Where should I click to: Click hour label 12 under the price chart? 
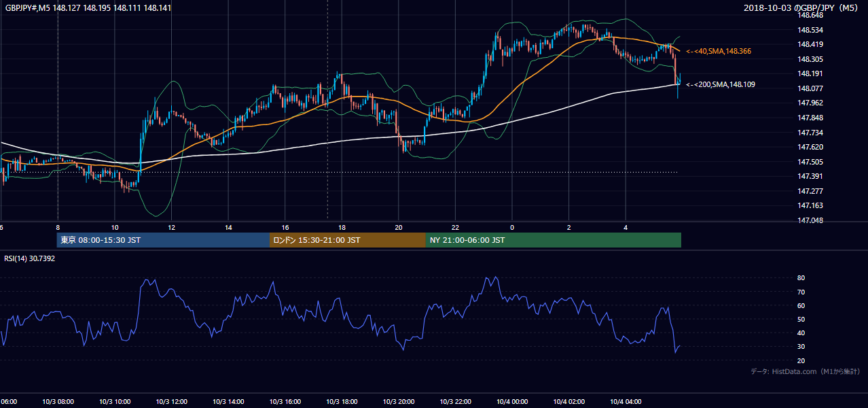coord(171,228)
